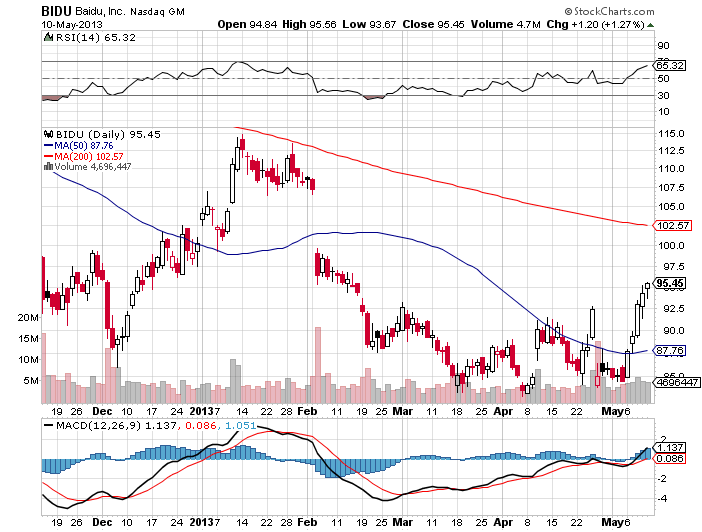Click the 20M volume axis label

pyautogui.click(x=28, y=317)
